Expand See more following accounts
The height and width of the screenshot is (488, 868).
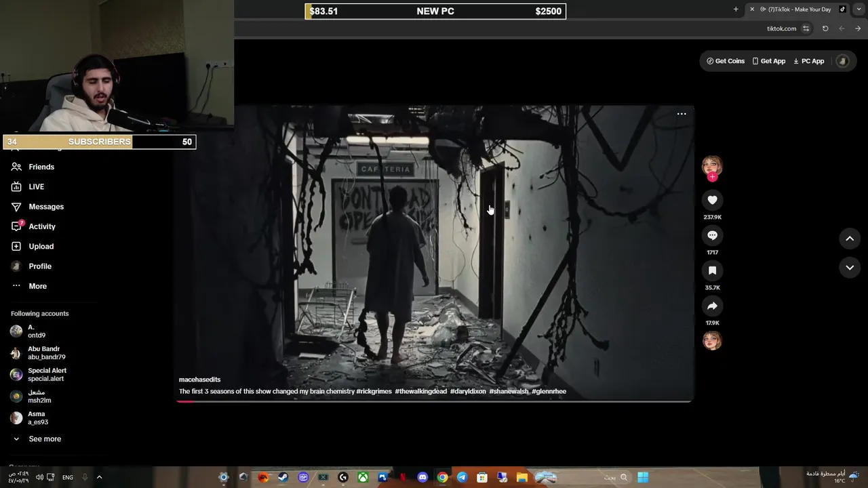click(37, 439)
